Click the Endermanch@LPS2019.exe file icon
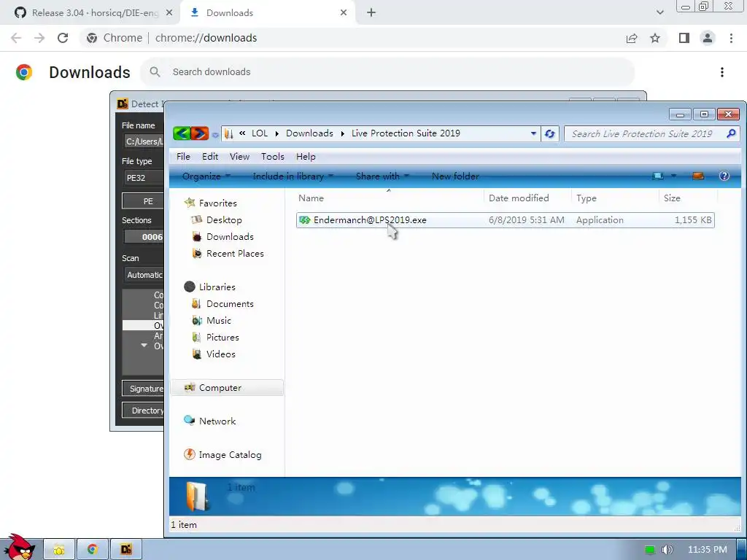Screen dimensions: 747x560 pos(305,220)
